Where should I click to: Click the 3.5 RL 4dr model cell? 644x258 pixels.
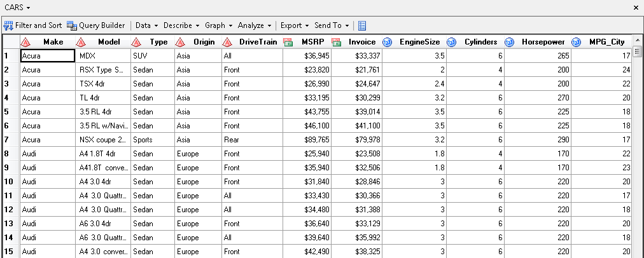[x=102, y=112]
